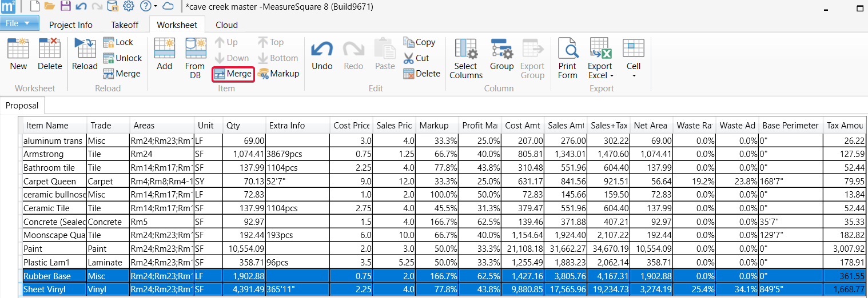Merge the selected items in Item group
The height and width of the screenshot is (298, 868).
click(233, 74)
